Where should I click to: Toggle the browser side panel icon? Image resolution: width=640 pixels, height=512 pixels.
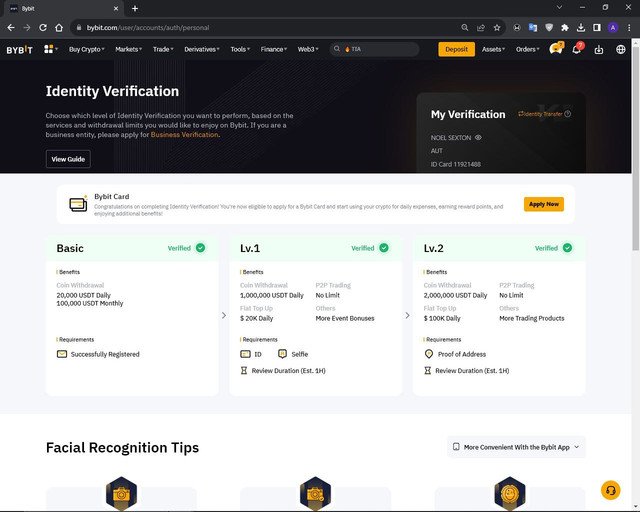pyautogui.click(x=597, y=27)
